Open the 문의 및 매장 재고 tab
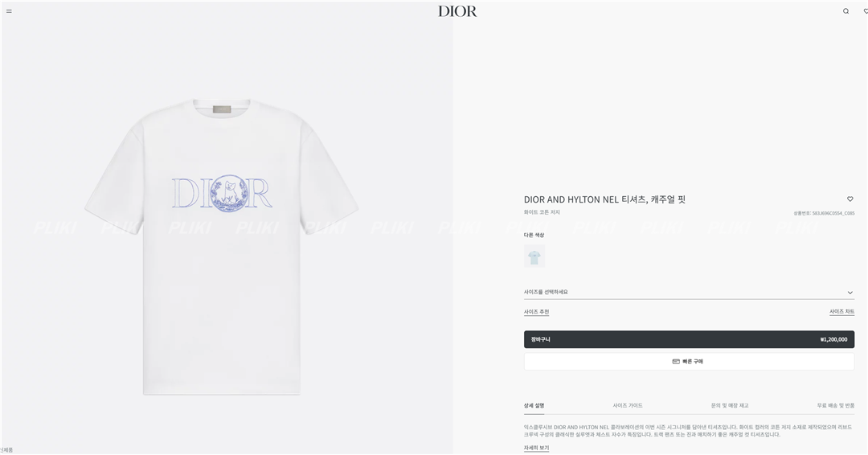The height and width of the screenshot is (455, 868). click(x=730, y=406)
